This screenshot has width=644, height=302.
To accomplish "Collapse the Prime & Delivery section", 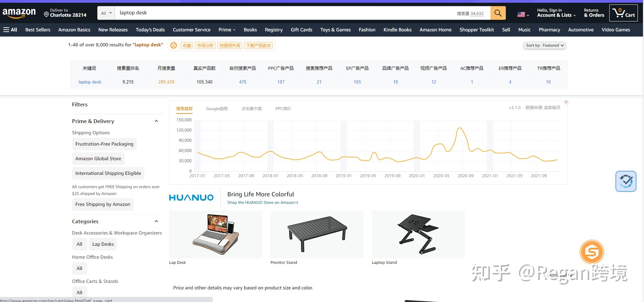I will coord(156,121).
